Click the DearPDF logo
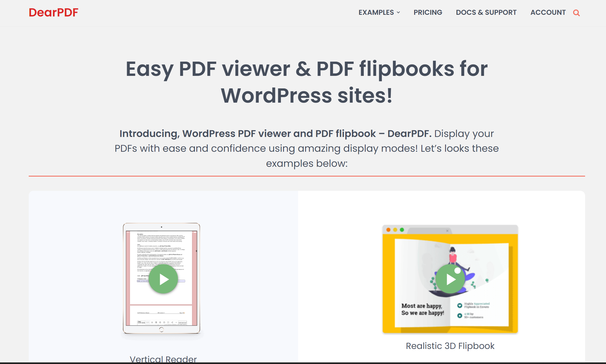This screenshot has height=364, width=606. [54, 13]
